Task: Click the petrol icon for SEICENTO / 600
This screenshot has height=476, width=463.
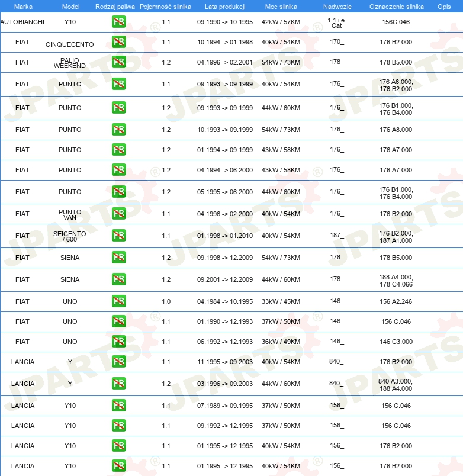Action: [x=118, y=235]
